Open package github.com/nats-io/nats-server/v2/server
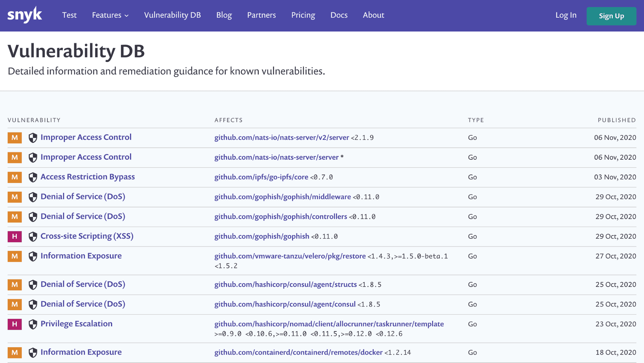This screenshot has height=363, width=644. pyautogui.click(x=282, y=138)
